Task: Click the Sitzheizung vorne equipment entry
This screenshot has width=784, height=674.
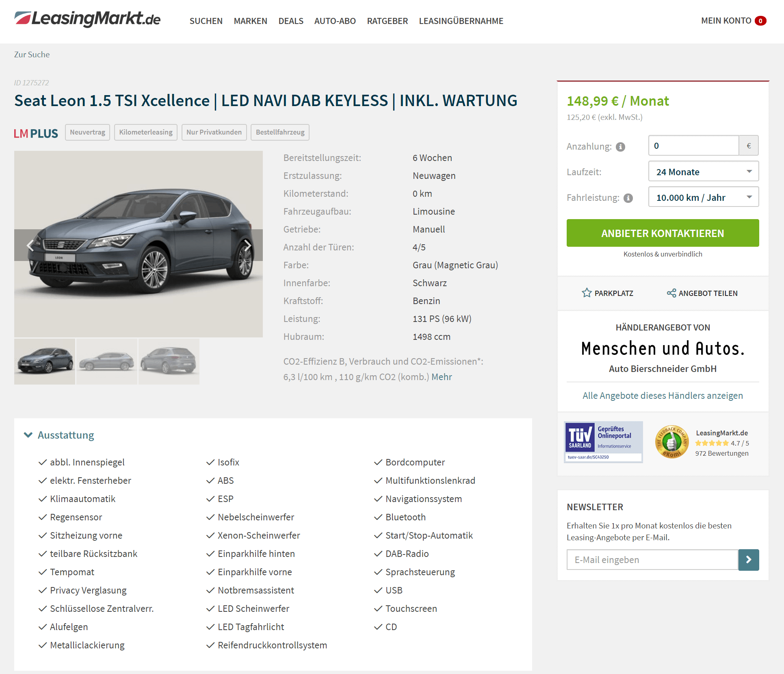Action: (x=86, y=535)
